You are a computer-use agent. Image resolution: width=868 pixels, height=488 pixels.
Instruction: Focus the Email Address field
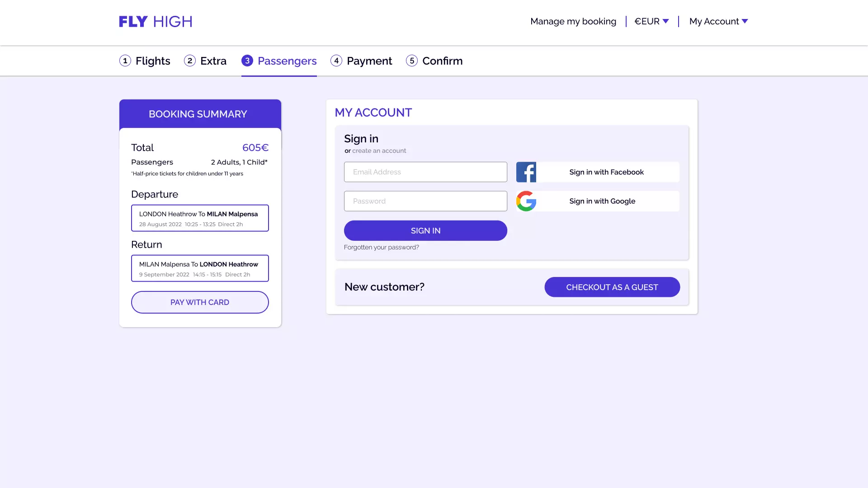[x=425, y=172]
